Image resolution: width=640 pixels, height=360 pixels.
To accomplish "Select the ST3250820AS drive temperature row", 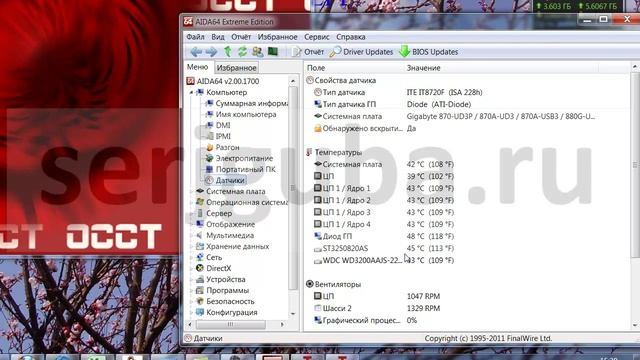I will 467,249.
